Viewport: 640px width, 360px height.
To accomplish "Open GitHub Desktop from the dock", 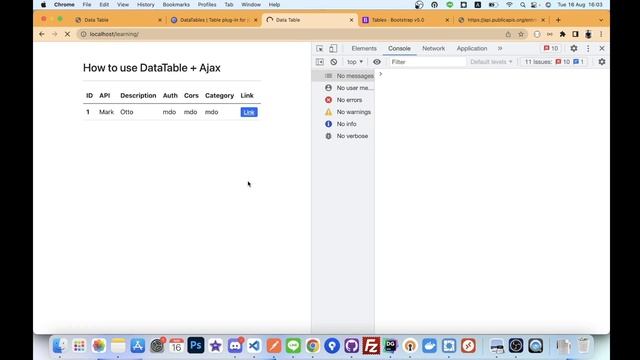I will coord(351,346).
